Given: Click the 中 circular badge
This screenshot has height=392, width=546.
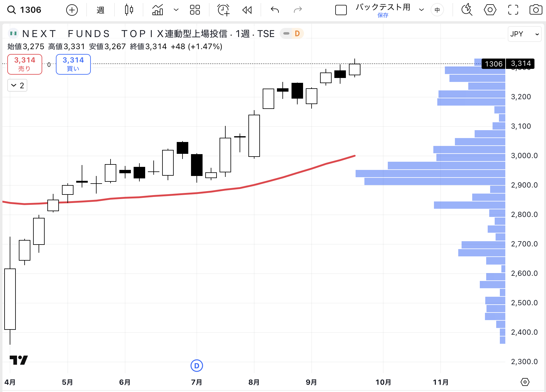Looking at the screenshot, I should [437, 10].
